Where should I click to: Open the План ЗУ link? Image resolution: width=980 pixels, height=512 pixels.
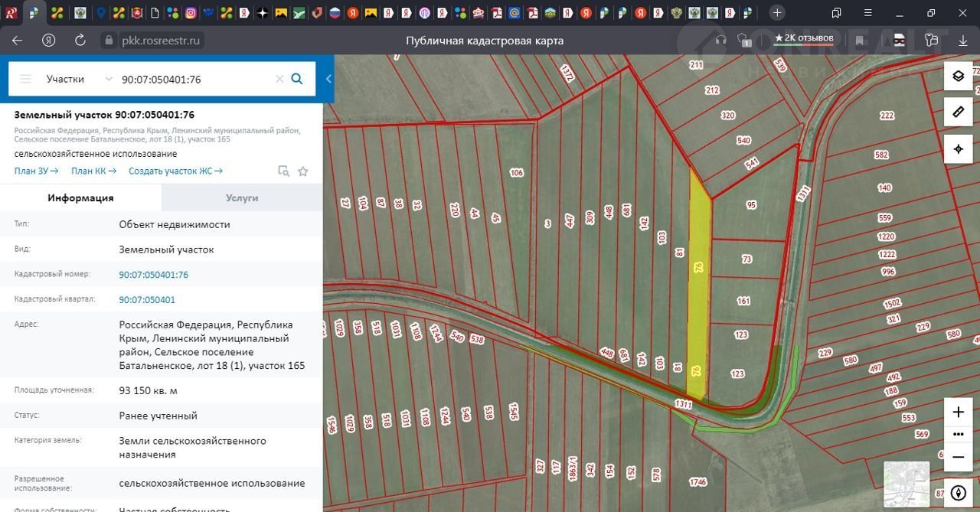tap(36, 171)
